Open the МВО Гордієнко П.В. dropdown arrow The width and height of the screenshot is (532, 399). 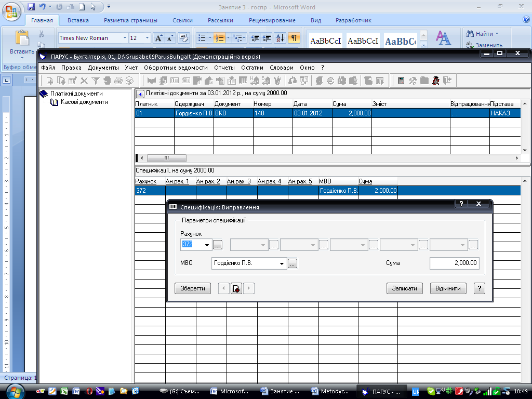tap(282, 263)
